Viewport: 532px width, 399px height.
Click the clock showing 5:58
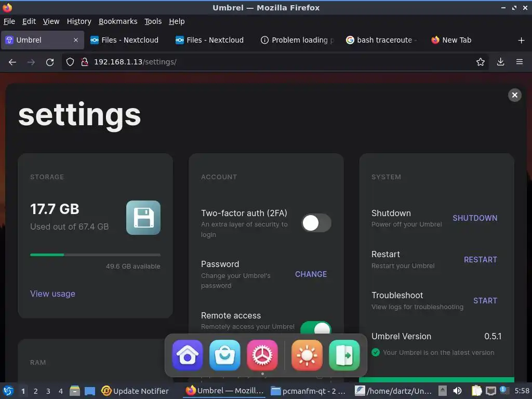tap(522, 391)
